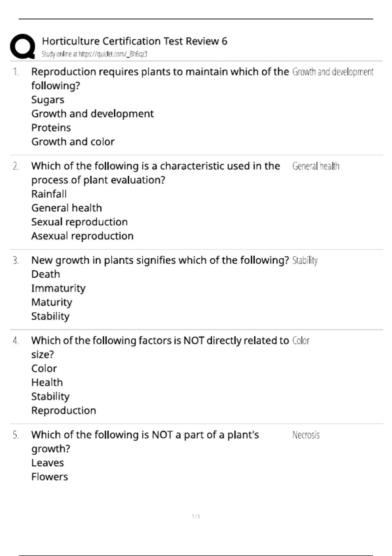The image size is (392, 556).
Task: Select the Health option in question 4
Action: (x=47, y=383)
